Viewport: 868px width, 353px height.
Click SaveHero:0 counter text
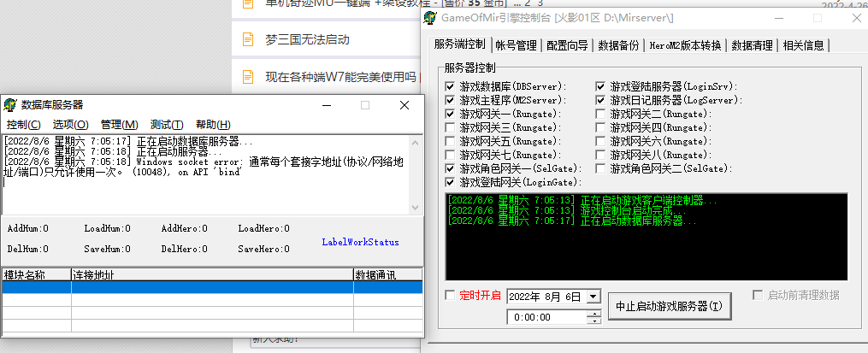(x=264, y=249)
